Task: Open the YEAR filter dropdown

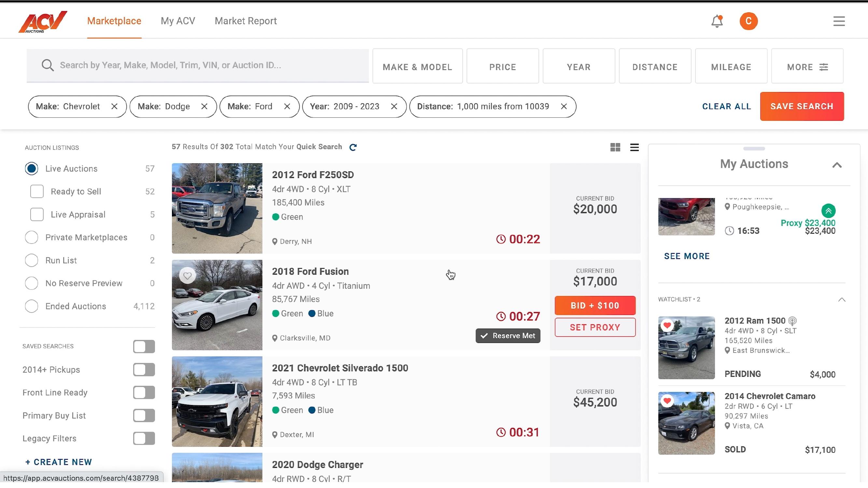Action: pos(579,66)
